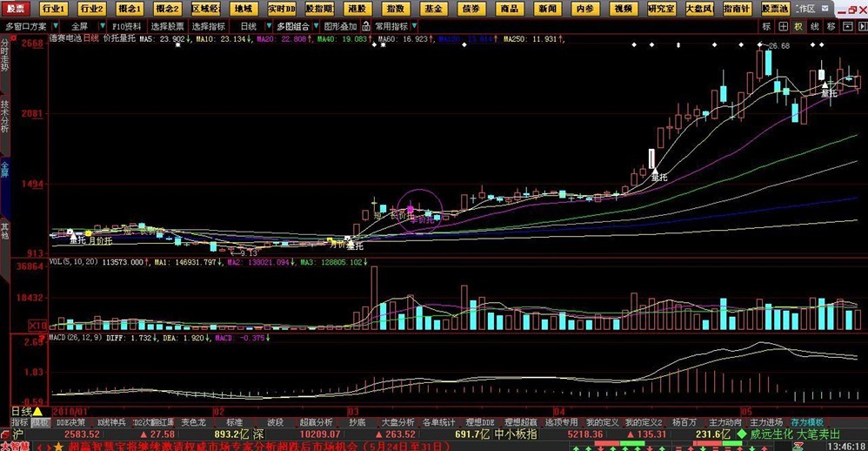Viewport: 868px width, 451px height.
Task: Click 图形叠加 in toolbar
Action: [x=340, y=26]
